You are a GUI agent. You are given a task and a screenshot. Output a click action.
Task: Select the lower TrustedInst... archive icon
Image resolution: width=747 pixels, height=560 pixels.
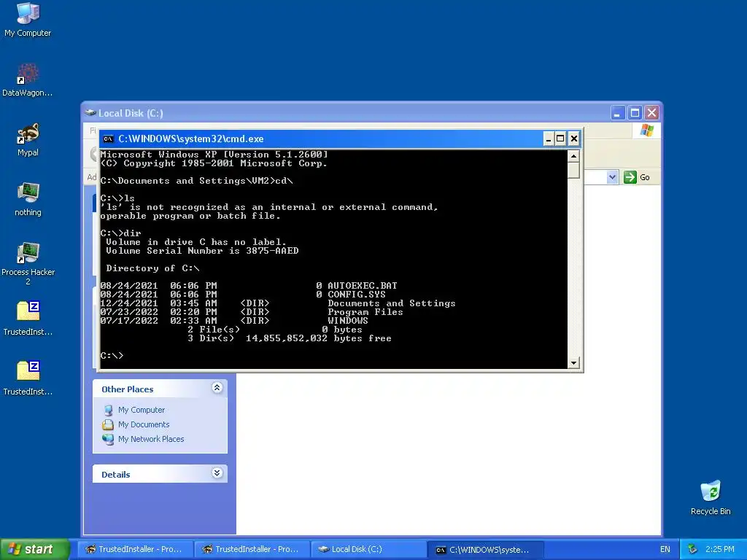(x=28, y=378)
